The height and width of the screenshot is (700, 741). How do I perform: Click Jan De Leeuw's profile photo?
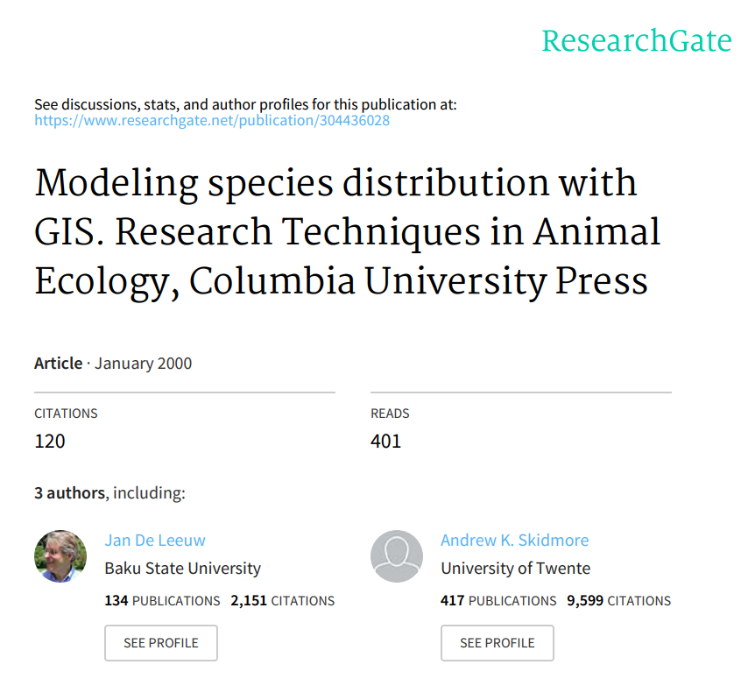[x=60, y=556]
